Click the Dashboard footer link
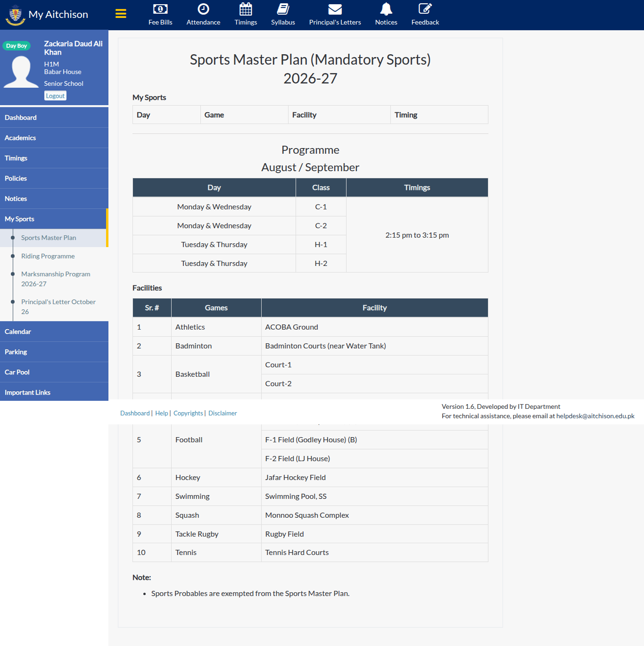This screenshot has width=644, height=646. coord(135,413)
